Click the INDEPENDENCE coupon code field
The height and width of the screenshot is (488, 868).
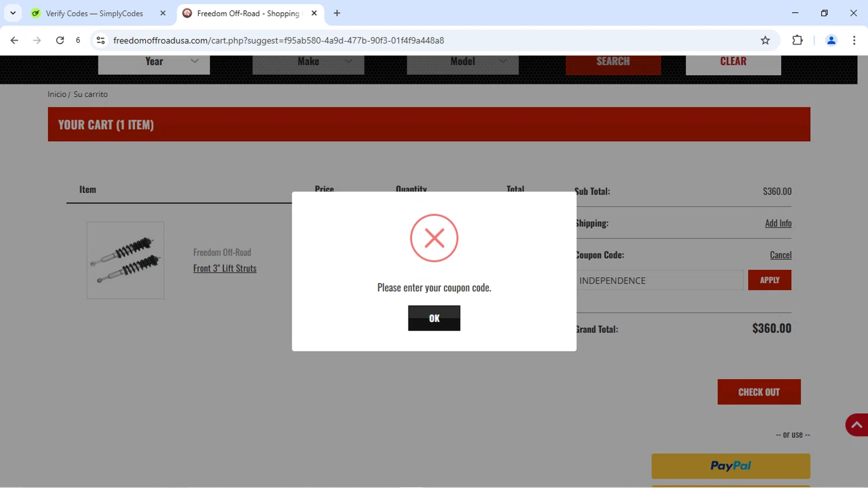pos(660,280)
